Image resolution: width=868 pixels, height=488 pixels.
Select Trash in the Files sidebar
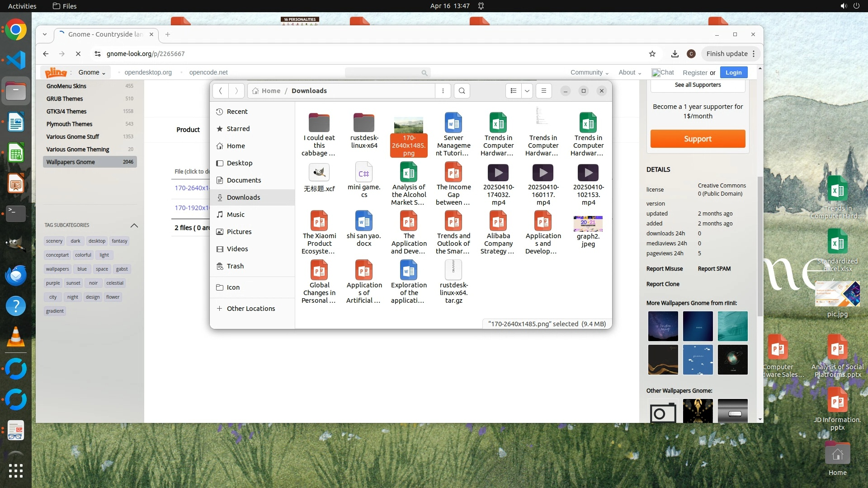[235, 266]
